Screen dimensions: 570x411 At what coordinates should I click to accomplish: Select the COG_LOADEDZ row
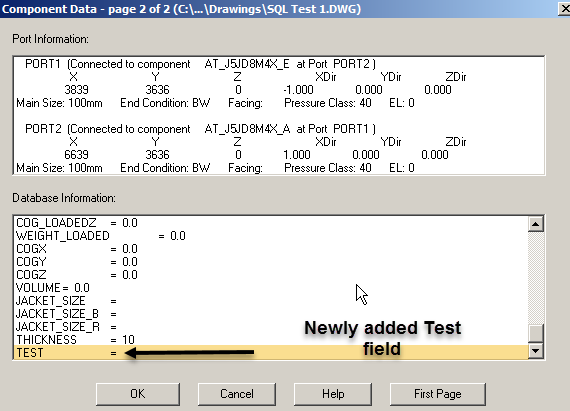(x=271, y=223)
